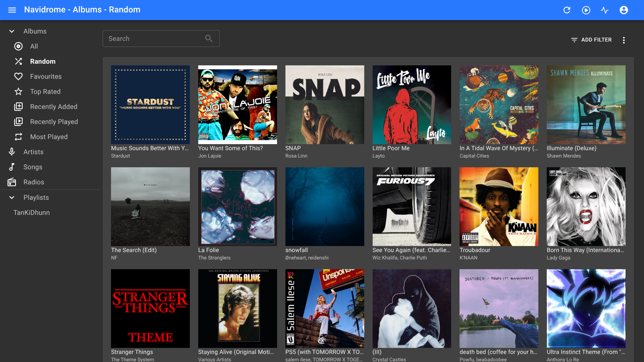Open the snowfall album cover
The width and height of the screenshot is (644, 362).
[325, 206]
